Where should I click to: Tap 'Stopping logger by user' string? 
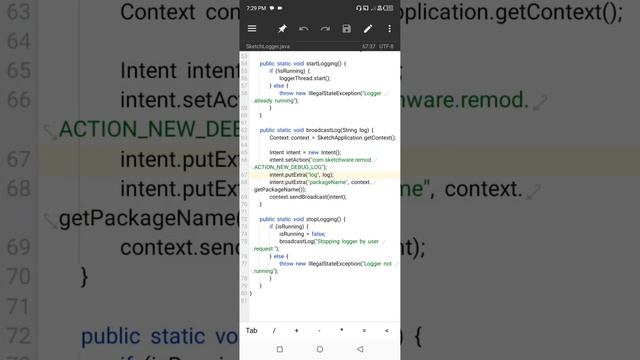(x=347, y=242)
